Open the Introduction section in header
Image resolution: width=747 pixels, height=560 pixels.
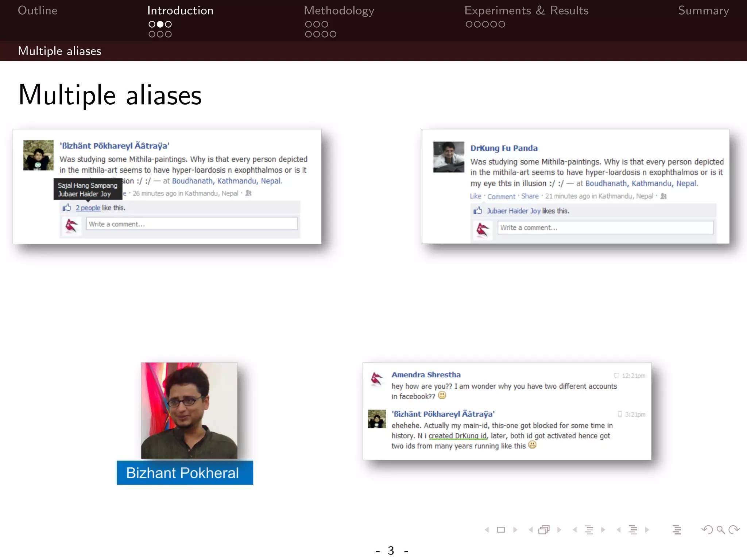coord(181,11)
